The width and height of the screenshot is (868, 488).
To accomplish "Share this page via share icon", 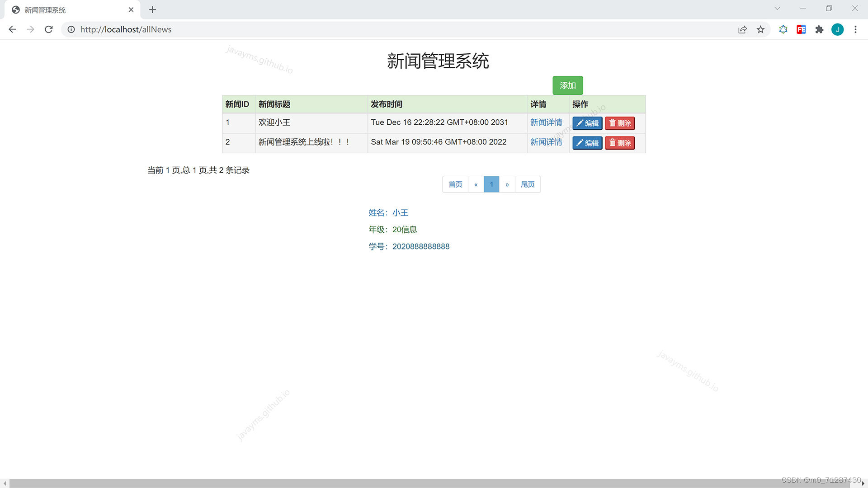I will (x=742, y=29).
